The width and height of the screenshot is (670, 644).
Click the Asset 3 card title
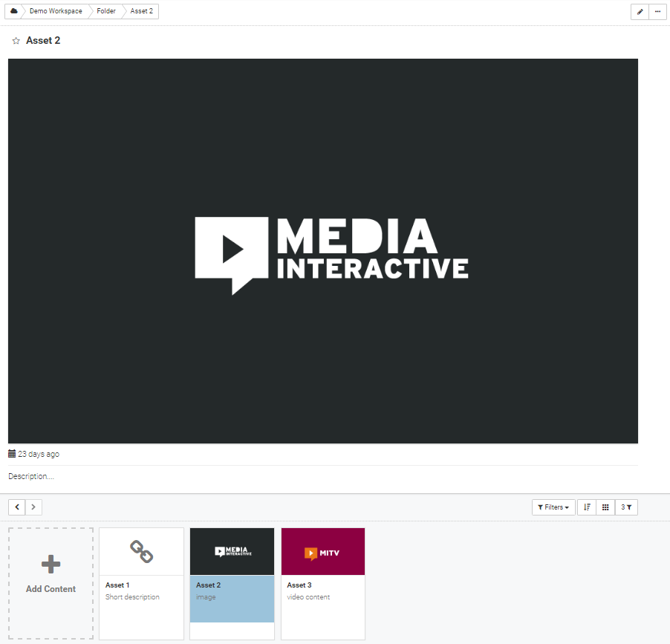[299, 585]
